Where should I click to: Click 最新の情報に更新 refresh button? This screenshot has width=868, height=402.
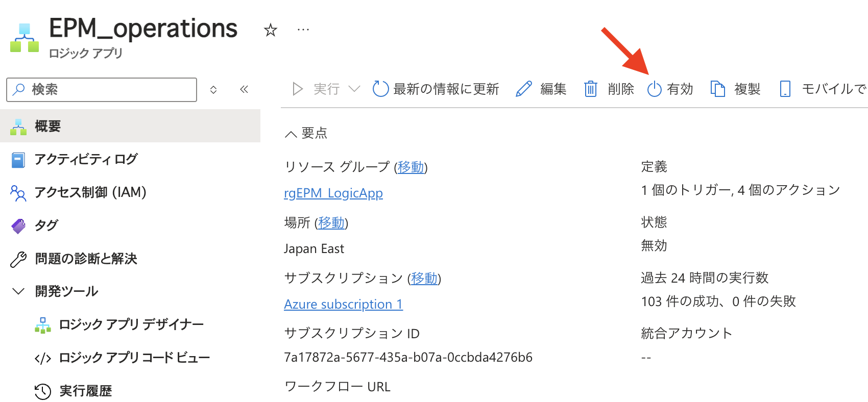tap(436, 89)
